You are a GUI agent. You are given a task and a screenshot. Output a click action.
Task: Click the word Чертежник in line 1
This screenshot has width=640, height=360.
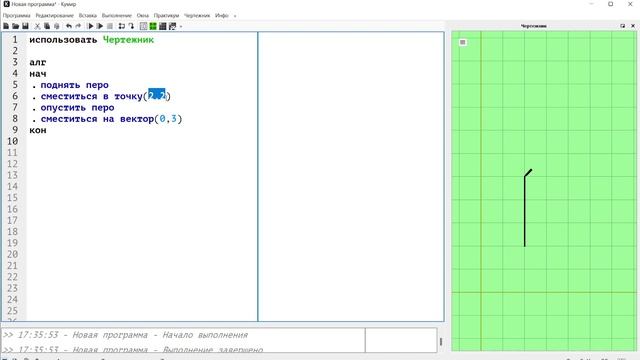click(x=128, y=40)
